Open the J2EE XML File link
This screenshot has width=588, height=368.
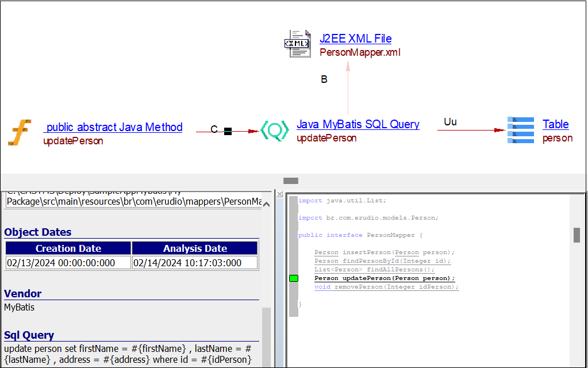click(355, 39)
